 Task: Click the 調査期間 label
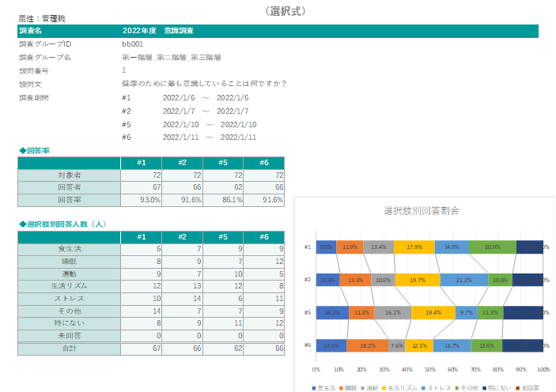click(x=34, y=98)
